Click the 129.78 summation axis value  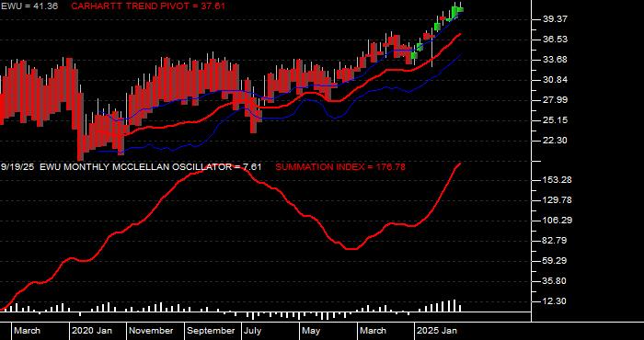coord(557,200)
